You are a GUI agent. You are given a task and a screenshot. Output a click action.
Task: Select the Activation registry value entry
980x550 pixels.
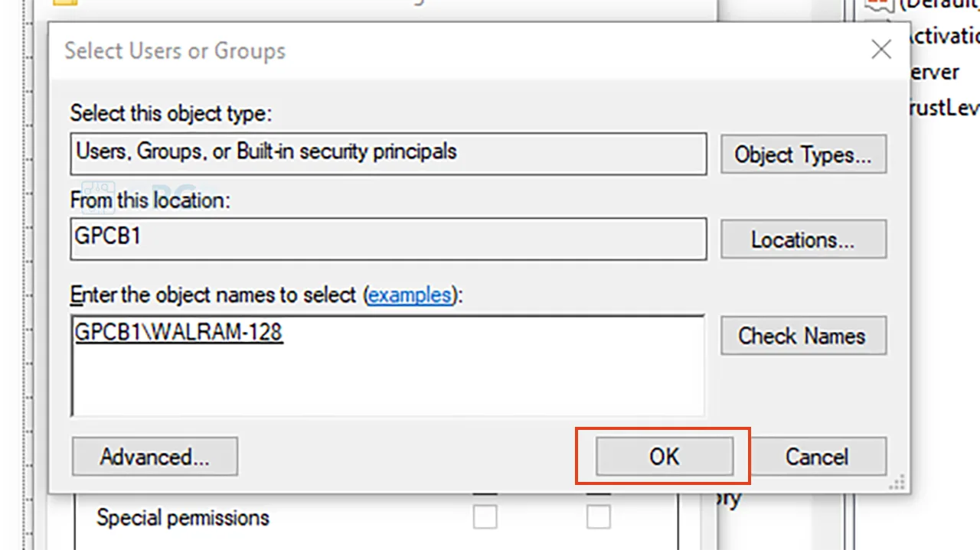point(942,35)
